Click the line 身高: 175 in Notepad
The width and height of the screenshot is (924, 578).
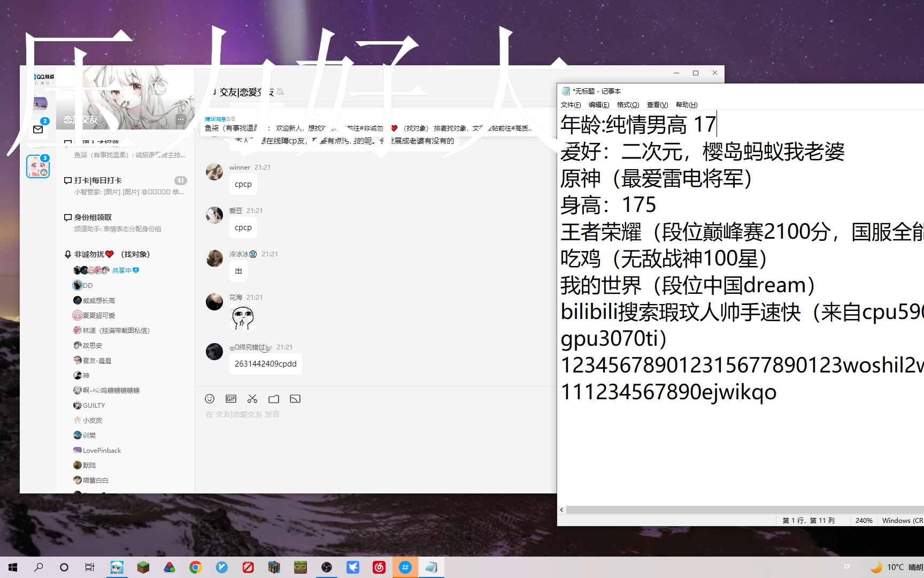click(x=608, y=205)
